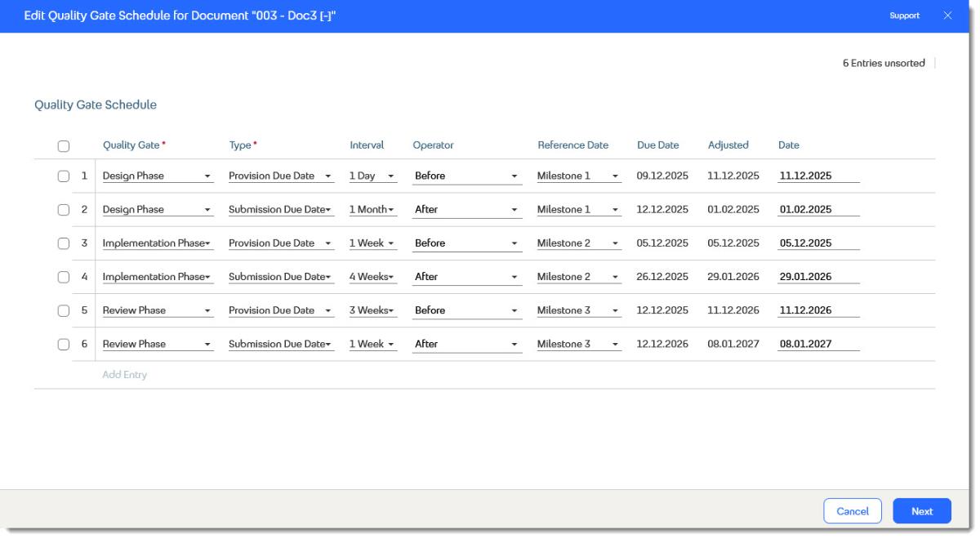Edit the Date field showing 01.02.2025
This screenshot has width=980, height=539.
[819, 209]
